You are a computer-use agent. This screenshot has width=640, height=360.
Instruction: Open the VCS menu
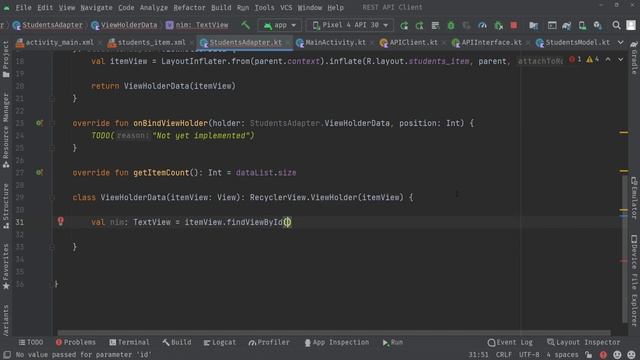click(286, 7)
